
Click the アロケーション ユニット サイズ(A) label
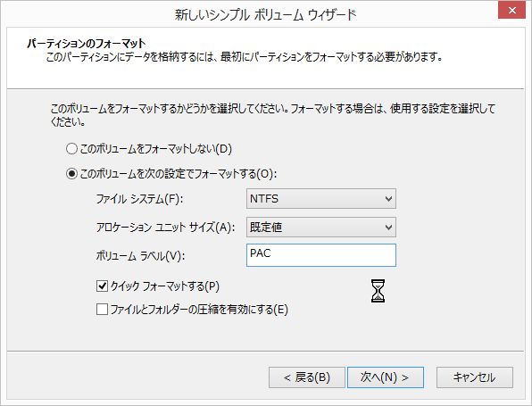(x=165, y=228)
